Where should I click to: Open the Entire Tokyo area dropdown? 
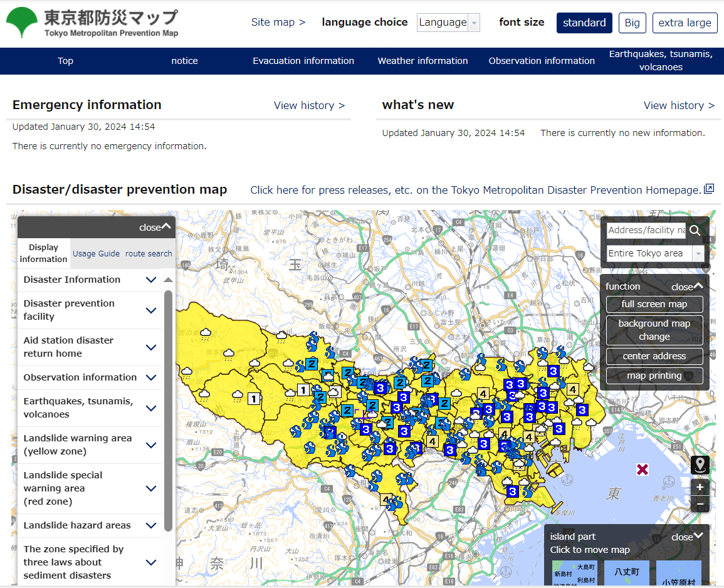click(x=655, y=253)
